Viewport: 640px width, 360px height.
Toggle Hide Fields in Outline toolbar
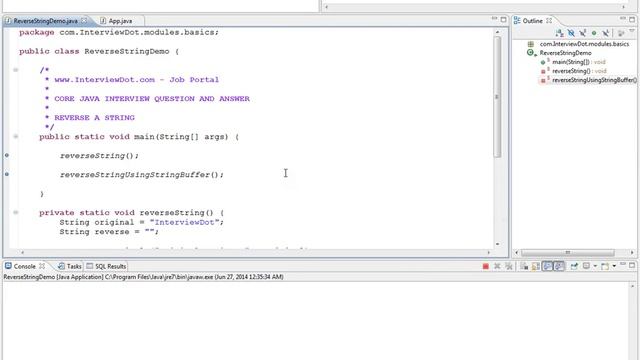(571, 33)
